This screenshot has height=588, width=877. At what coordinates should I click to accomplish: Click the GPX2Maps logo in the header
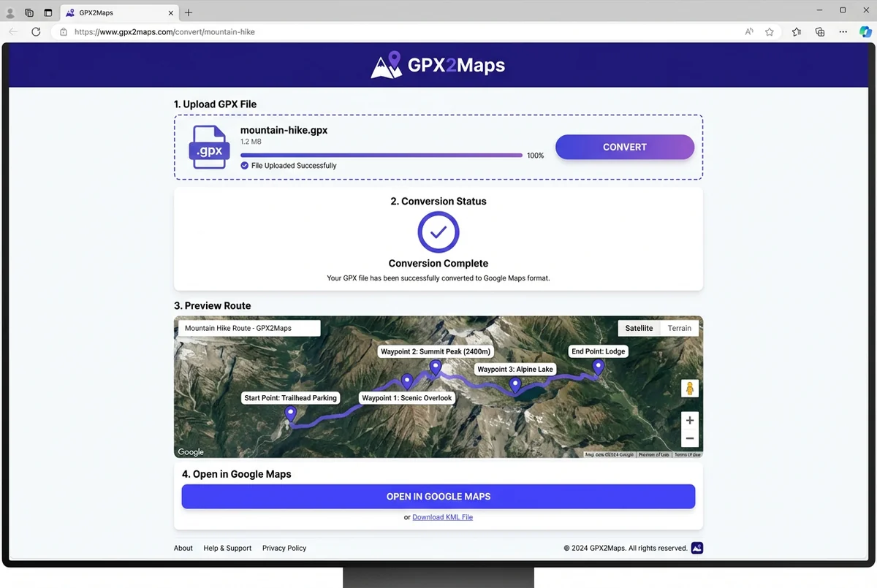pos(437,65)
